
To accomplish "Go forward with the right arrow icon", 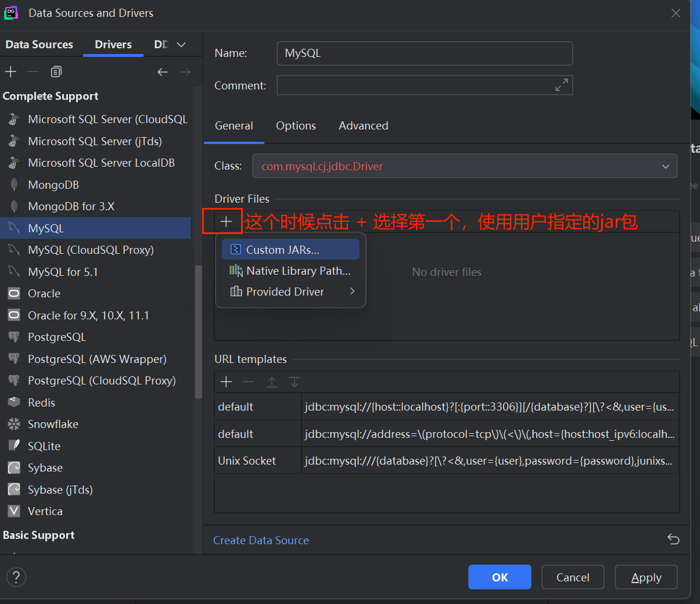I will click(185, 72).
